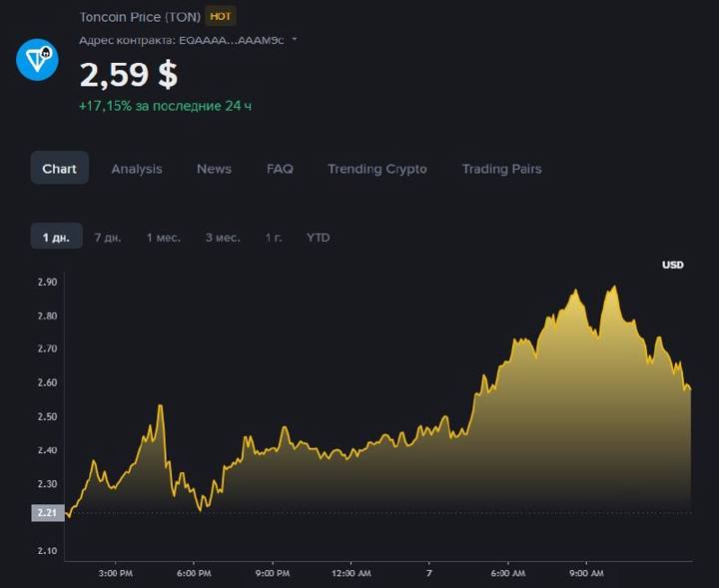Click the HOT badge next to Toncoin
This screenshot has width=719, height=588.
pyautogui.click(x=220, y=17)
